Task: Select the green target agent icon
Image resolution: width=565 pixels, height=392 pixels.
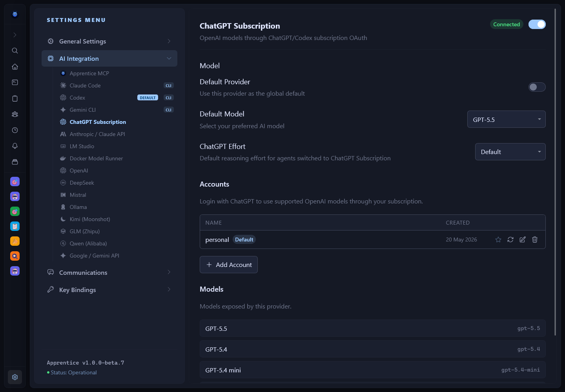Action: [x=15, y=211]
